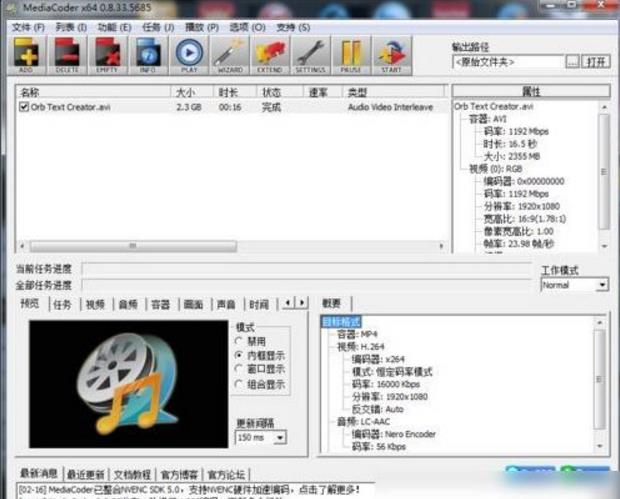This screenshot has height=499, width=620.
Task: Open the INFO toolbar icon
Action: [148, 55]
